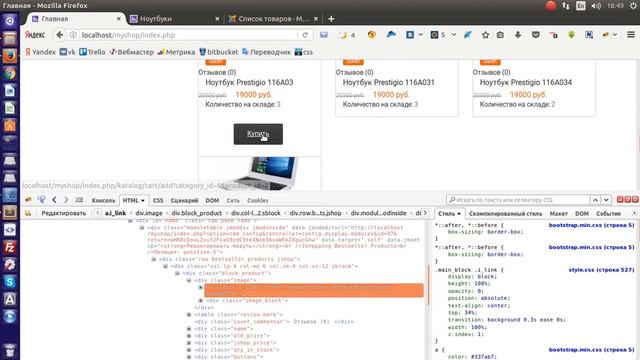Open the mail envelope toolbar icon
This screenshot has height=360, width=640.
pos(324,35)
